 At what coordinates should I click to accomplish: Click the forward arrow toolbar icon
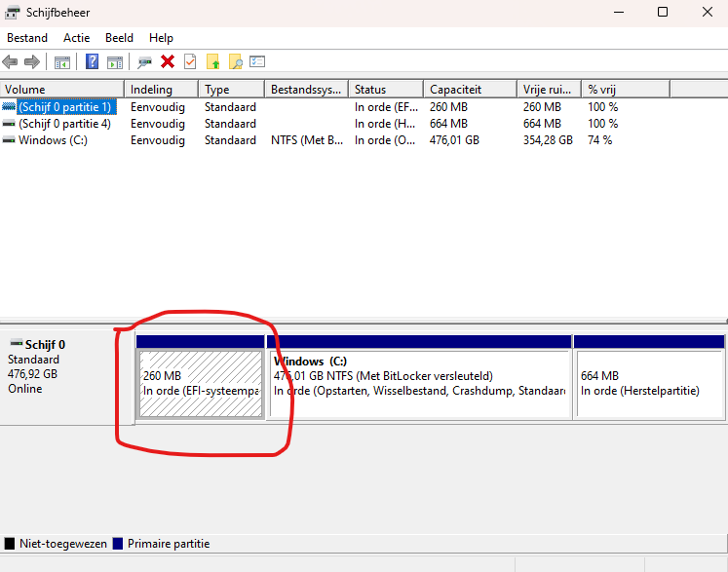click(31, 62)
